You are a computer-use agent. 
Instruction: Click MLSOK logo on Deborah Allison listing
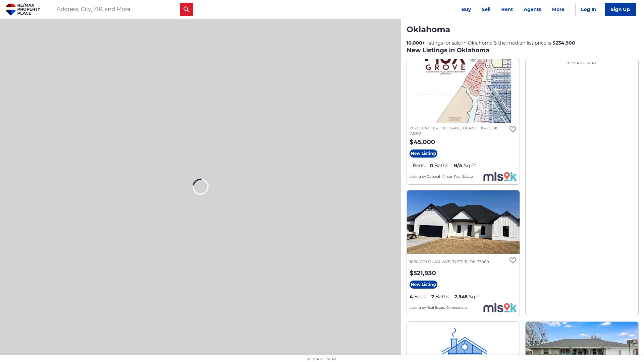point(500,177)
